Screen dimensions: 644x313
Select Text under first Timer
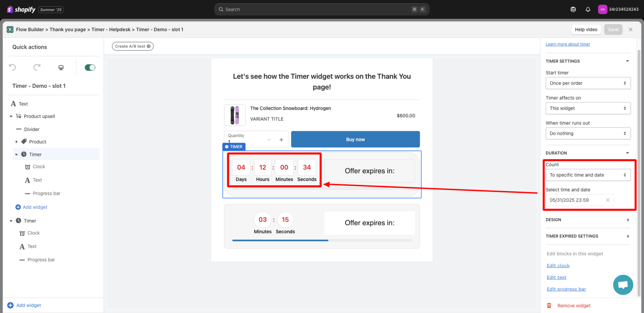[x=37, y=180]
